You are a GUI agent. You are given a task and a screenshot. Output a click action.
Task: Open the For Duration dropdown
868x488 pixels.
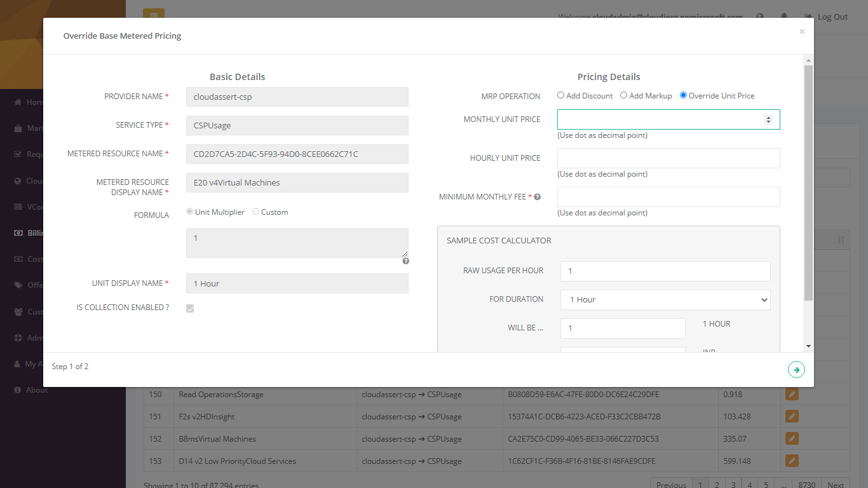[x=665, y=299]
